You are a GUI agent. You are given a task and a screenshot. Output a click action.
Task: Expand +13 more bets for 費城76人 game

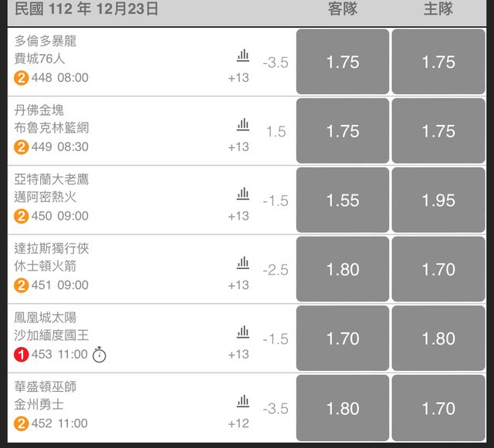pos(239,78)
